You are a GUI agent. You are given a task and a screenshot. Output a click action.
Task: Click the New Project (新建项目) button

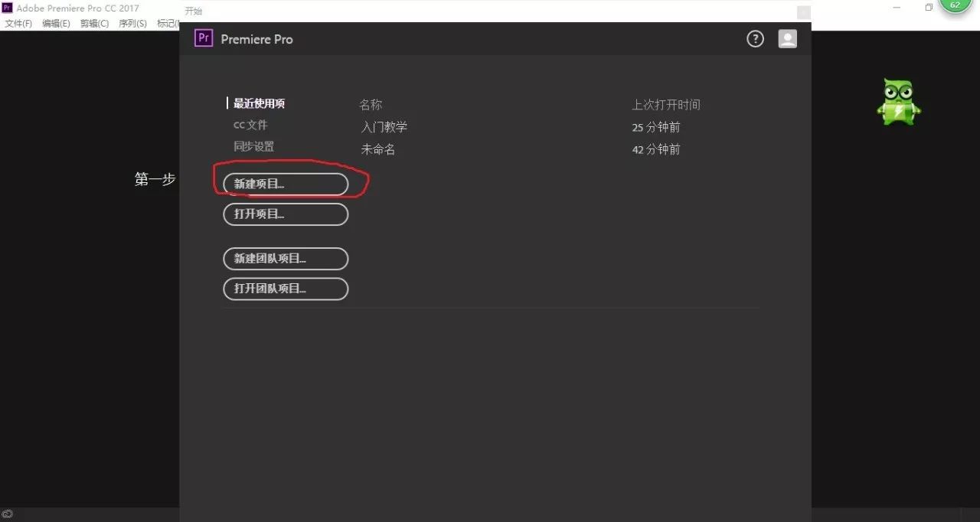click(x=286, y=184)
